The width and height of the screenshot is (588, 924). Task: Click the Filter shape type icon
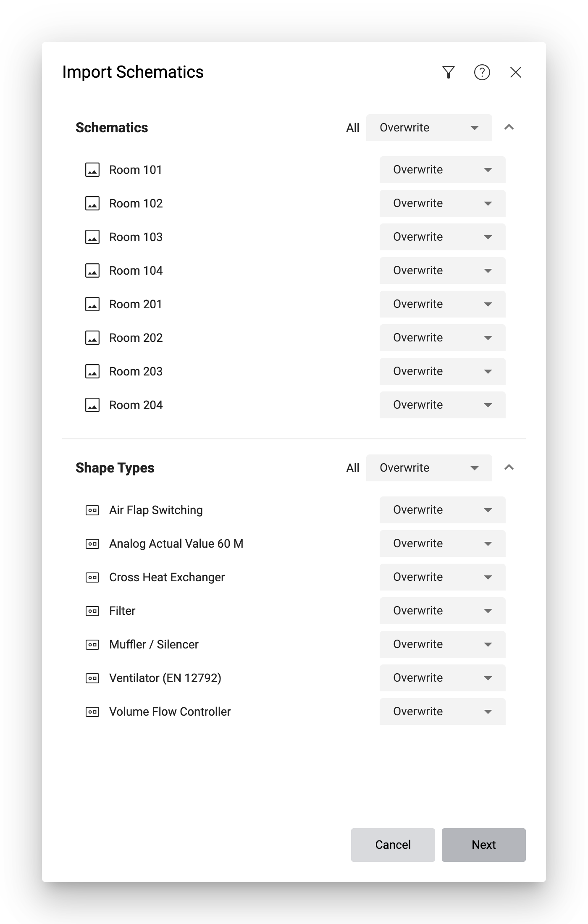click(x=92, y=611)
